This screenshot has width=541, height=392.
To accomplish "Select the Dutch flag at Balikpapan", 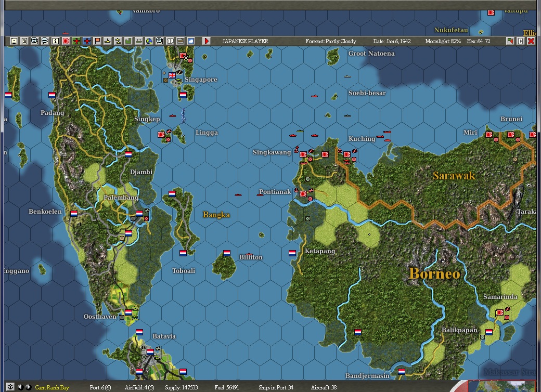I will click(x=489, y=332).
